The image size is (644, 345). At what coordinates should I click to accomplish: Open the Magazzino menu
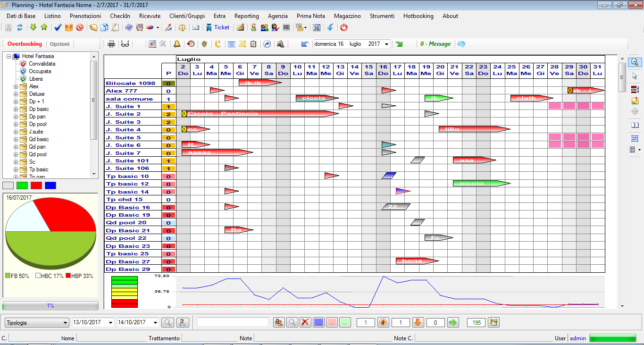(x=347, y=16)
